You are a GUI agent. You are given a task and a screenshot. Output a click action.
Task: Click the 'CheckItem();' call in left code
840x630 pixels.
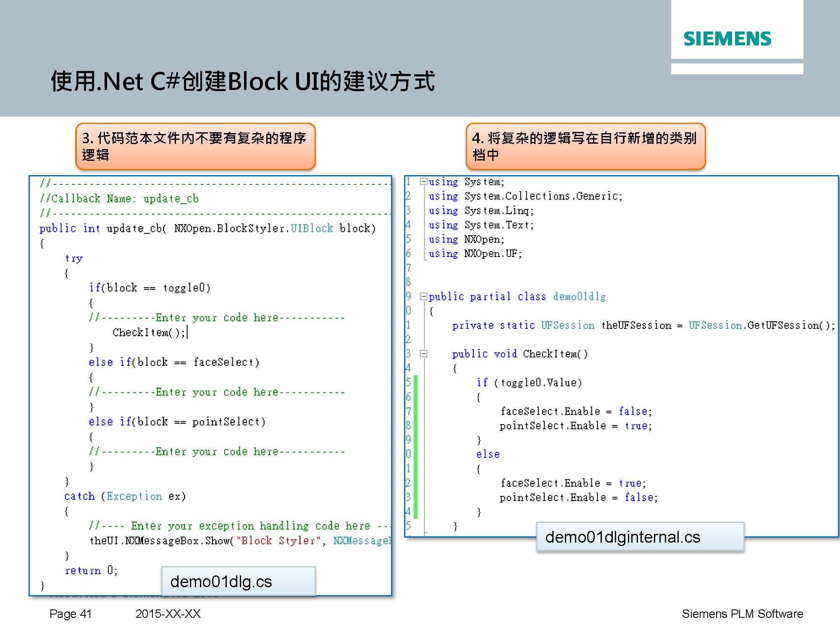tap(149, 333)
